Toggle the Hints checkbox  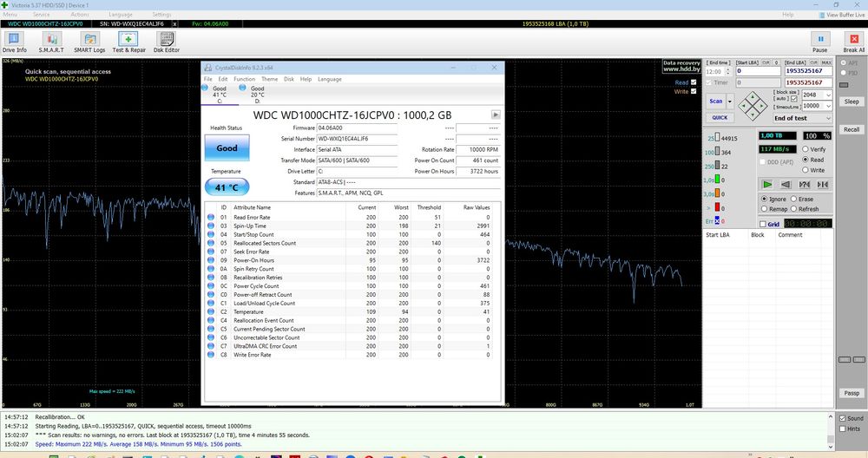coord(843,429)
